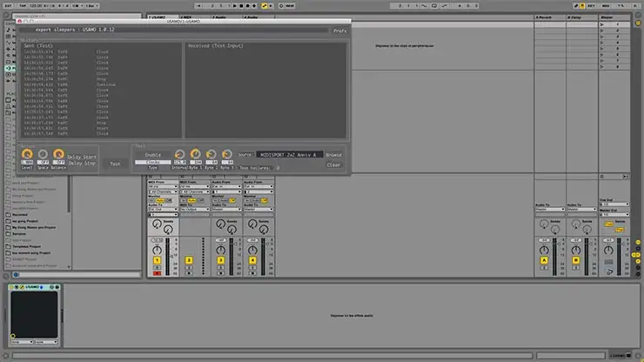Open MIDI From dropdown on track 2
The image size is (644, 362).
coord(195,186)
